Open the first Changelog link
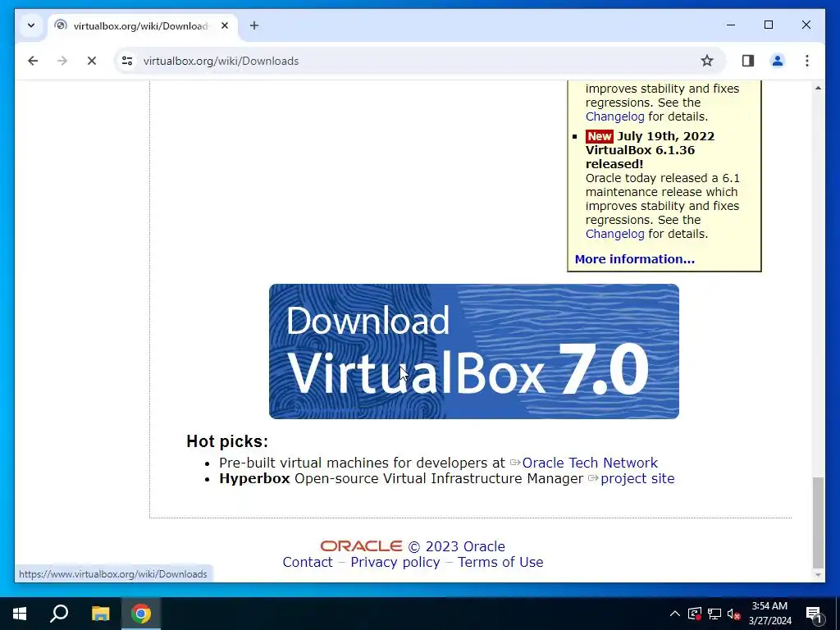This screenshot has height=630, width=840. coord(614,116)
